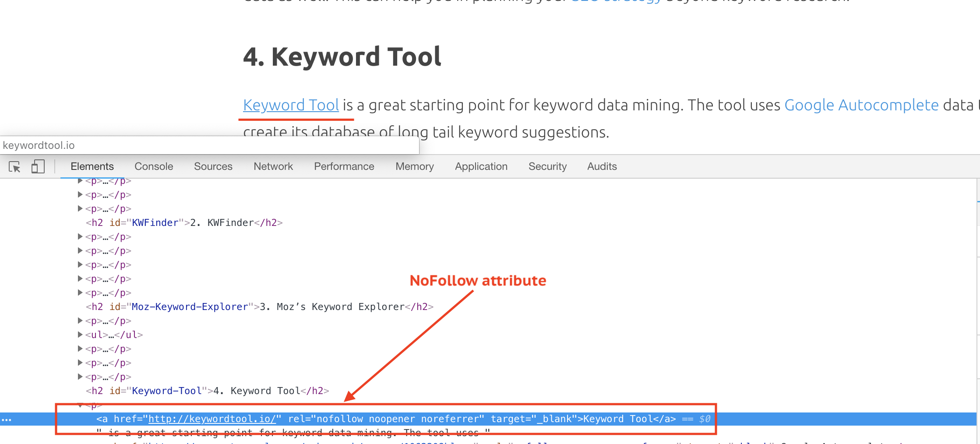Expand the p node directly above Moz-Keyword-Explorer heading

click(80, 293)
